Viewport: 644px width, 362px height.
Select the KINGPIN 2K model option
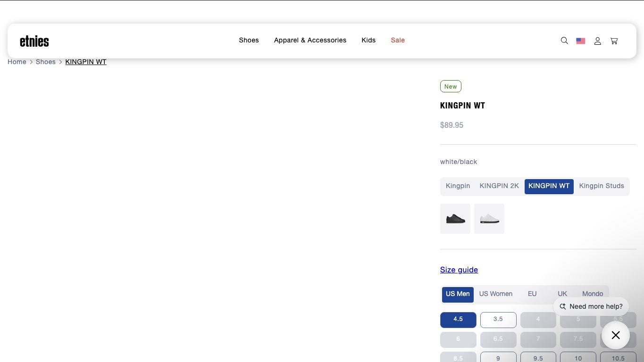point(499,186)
